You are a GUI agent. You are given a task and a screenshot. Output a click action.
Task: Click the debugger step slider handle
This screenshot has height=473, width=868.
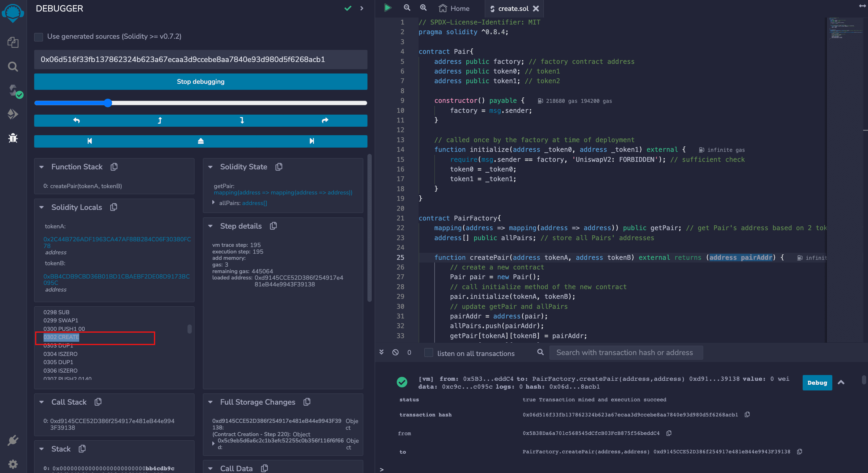[x=108, y=103]
